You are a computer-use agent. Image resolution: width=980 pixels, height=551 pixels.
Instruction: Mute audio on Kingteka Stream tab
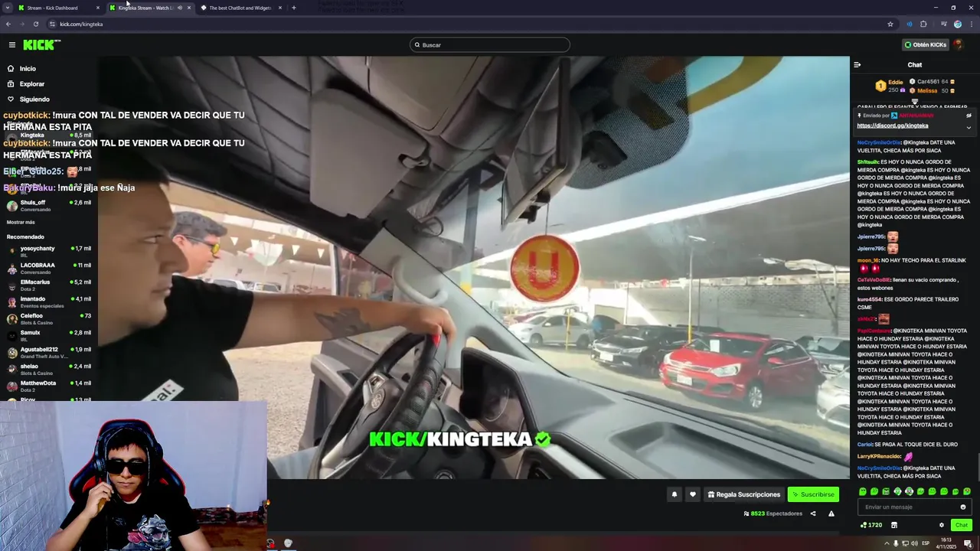pos(180,8)
